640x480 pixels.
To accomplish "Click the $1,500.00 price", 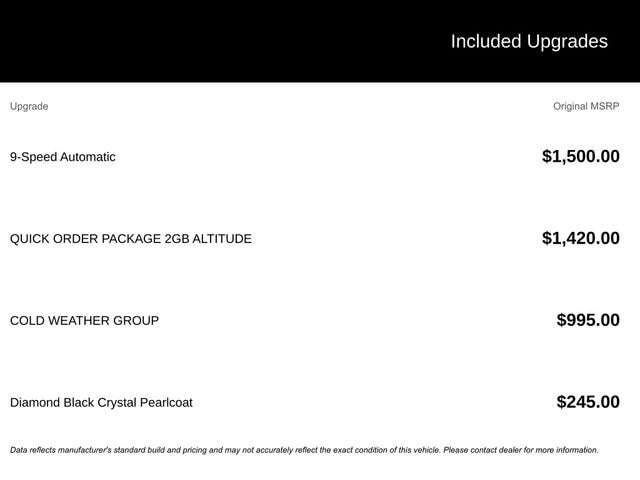I will click(580, 156).
